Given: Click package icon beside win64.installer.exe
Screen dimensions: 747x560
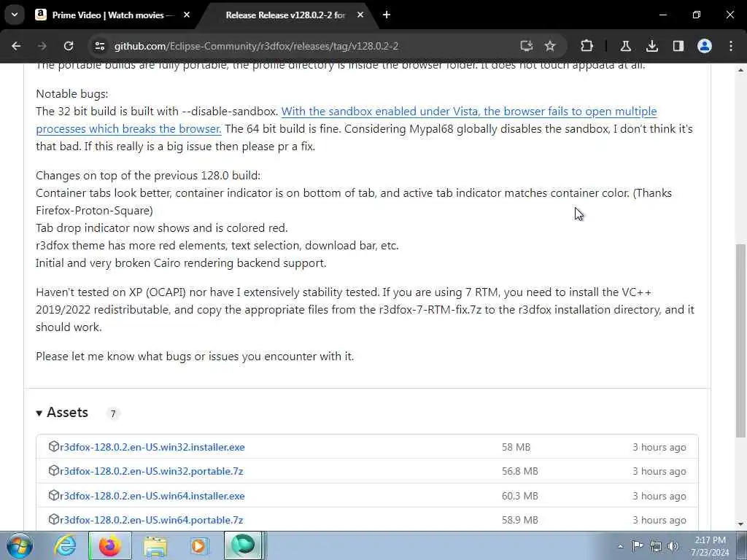Looking at the screenshot, I should pyautogui.click(x=54, y=496).
